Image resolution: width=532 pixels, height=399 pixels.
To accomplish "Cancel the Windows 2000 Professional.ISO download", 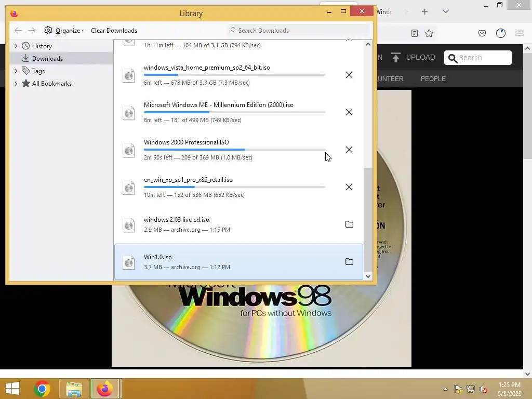I will pos(349,150).
